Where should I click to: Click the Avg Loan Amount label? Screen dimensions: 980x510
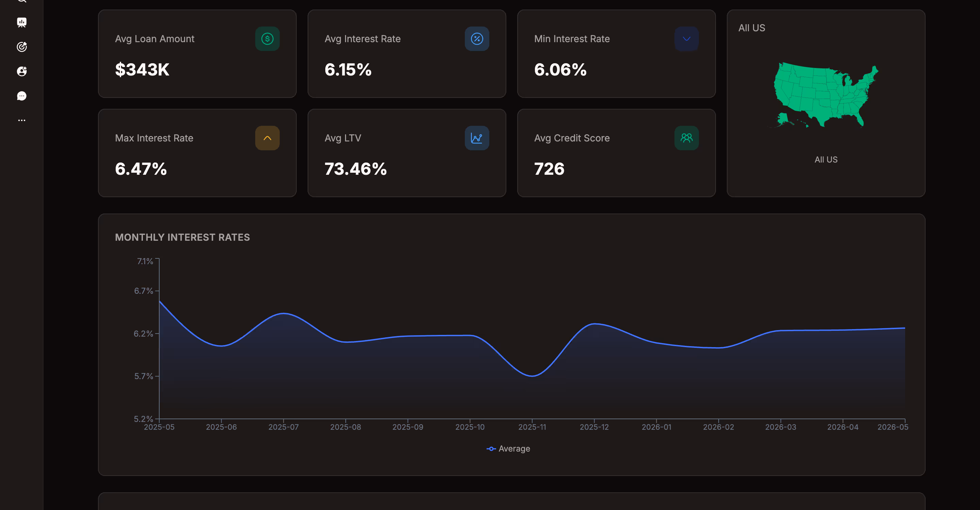(154, 39)
